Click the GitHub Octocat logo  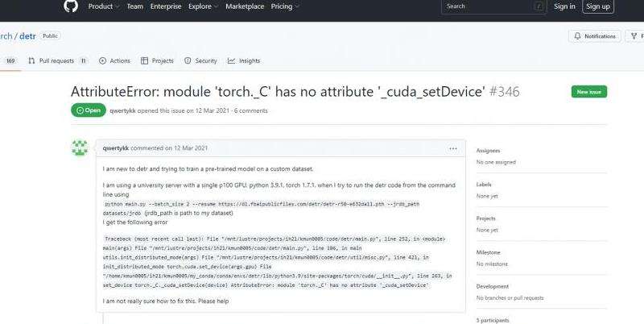click(x=70, y=6)
